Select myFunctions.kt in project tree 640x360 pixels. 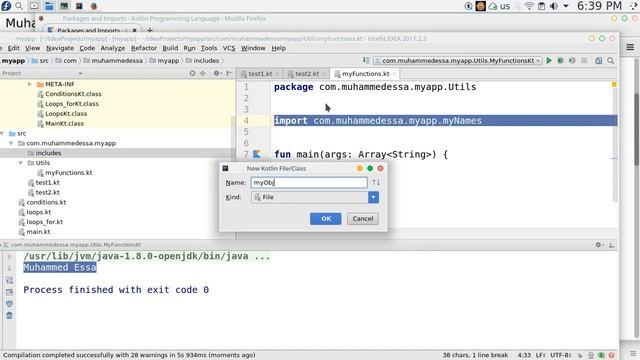pyautogui.click(x=69, y=173)
